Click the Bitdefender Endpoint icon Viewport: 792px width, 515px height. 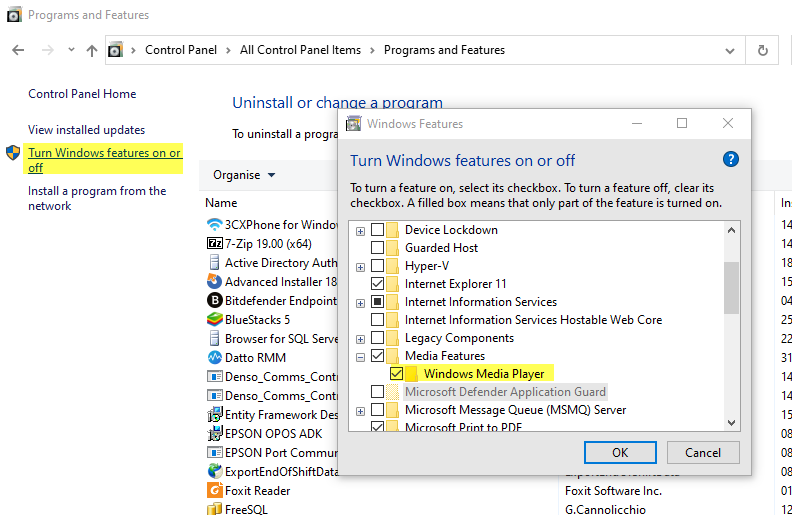point(215,300)
